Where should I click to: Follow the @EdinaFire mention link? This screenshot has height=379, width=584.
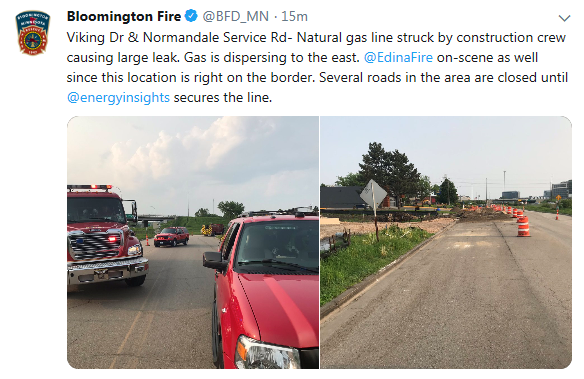tap(398, 57)
